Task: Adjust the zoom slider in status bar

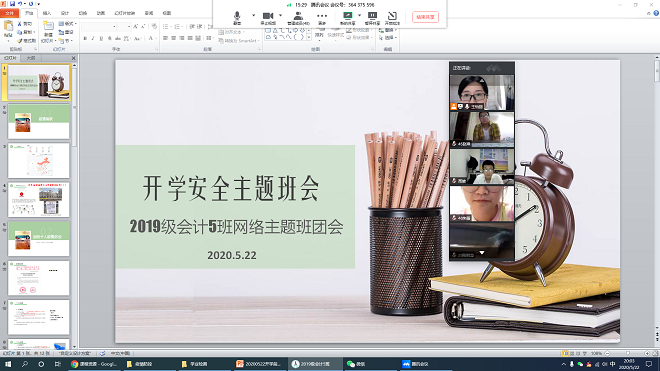Action: [627, 353]
